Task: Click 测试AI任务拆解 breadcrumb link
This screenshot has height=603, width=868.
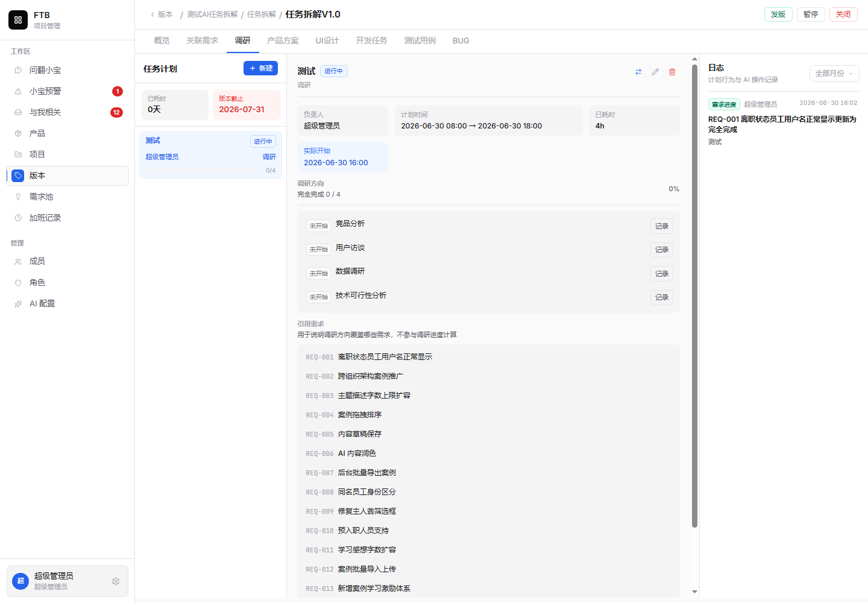Action: [x=212, y=14]
